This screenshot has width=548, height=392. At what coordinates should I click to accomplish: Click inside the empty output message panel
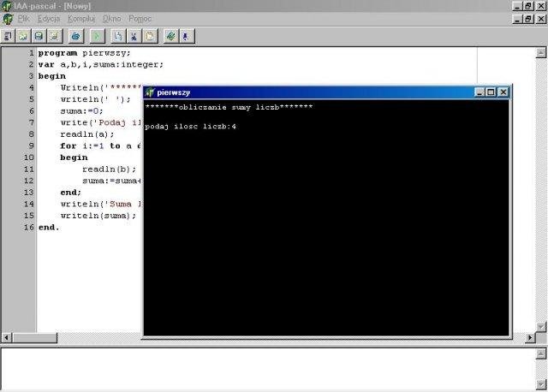pyautogui.click(x=268, y=369)
